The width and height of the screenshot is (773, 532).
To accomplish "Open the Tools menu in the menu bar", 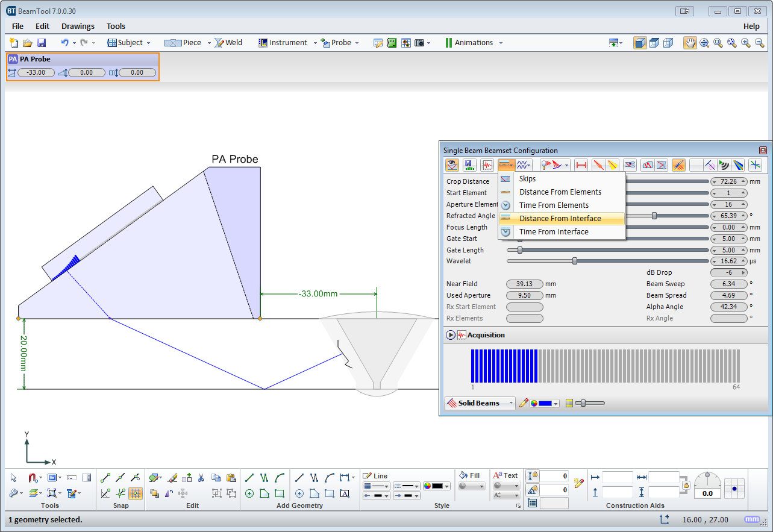I will 116,26.
